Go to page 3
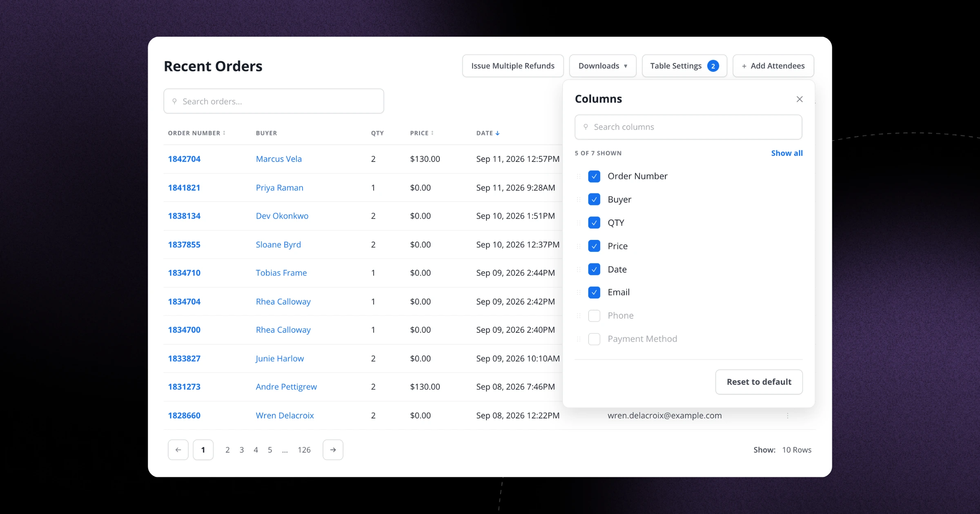This screenshot has width=980, height=514. pos(242,450)
